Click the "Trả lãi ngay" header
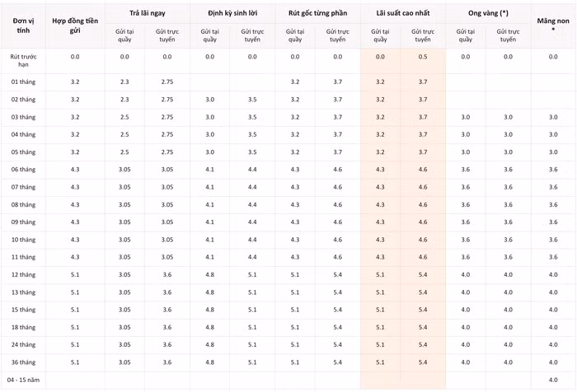 tap(146, 14)
